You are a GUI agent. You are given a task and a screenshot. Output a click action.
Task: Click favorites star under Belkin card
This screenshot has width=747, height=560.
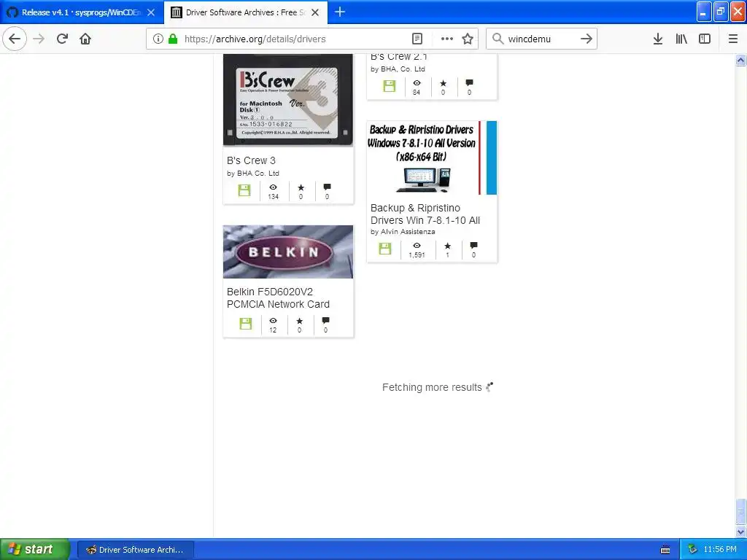299,321
